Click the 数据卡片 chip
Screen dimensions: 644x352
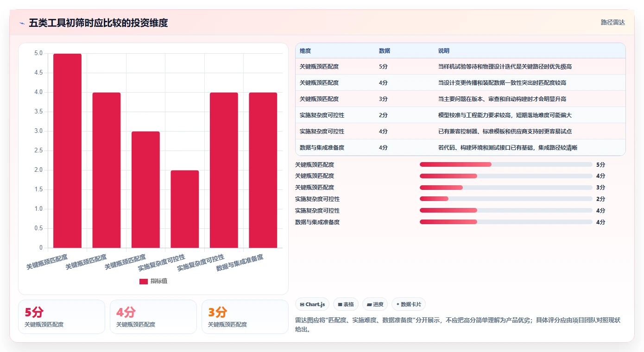pyautogui.click(x=409, y=304)
